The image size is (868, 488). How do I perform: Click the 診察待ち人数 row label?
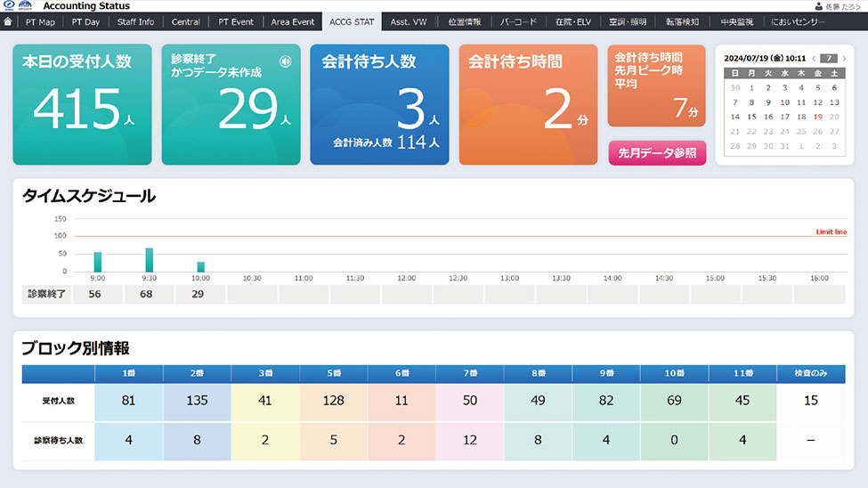click(x=58, y=441)
